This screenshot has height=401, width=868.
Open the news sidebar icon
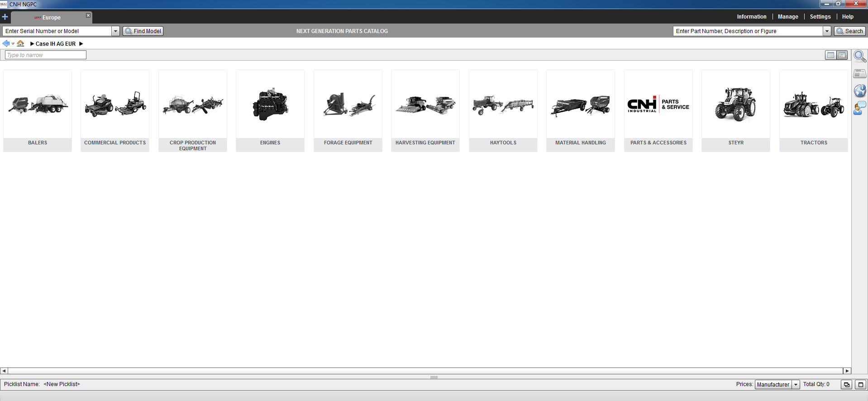pyautogui.click(x=860, y=73)
